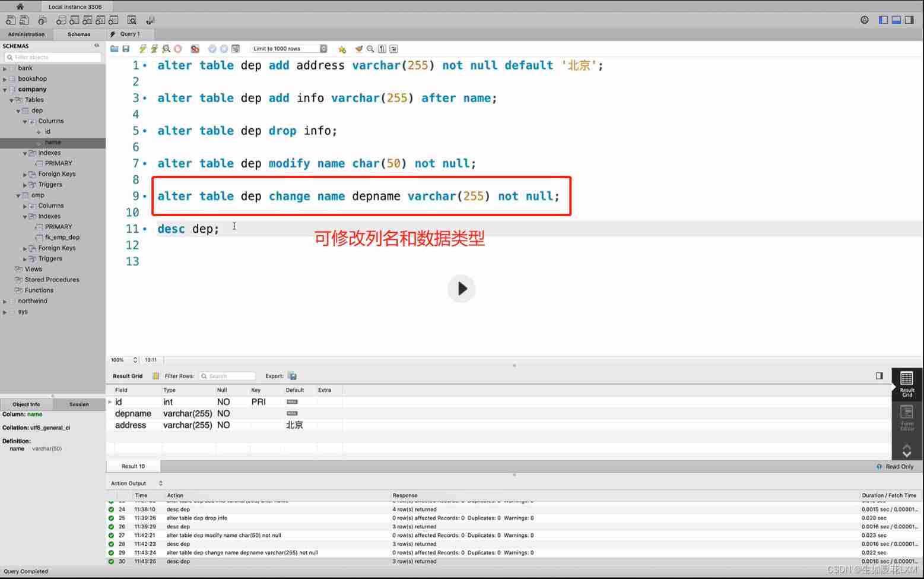Screen dimensions: 924x579
Task: Commit transaction icon
Action: tap(212, 49)
